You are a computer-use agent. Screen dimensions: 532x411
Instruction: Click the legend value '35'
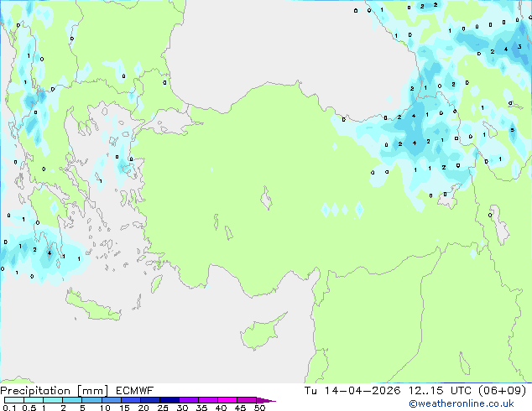[201, 408]
